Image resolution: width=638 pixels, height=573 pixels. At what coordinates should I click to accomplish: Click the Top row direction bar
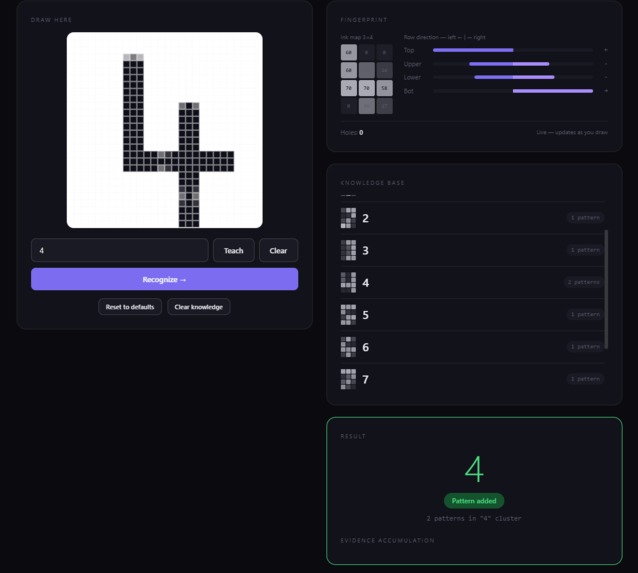tap(513, 50)
